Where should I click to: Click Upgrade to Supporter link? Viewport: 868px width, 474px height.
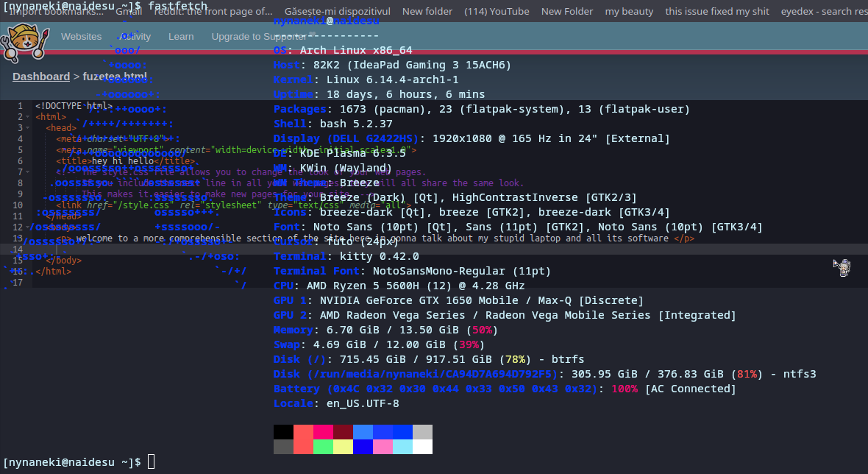tap(258, 37)
